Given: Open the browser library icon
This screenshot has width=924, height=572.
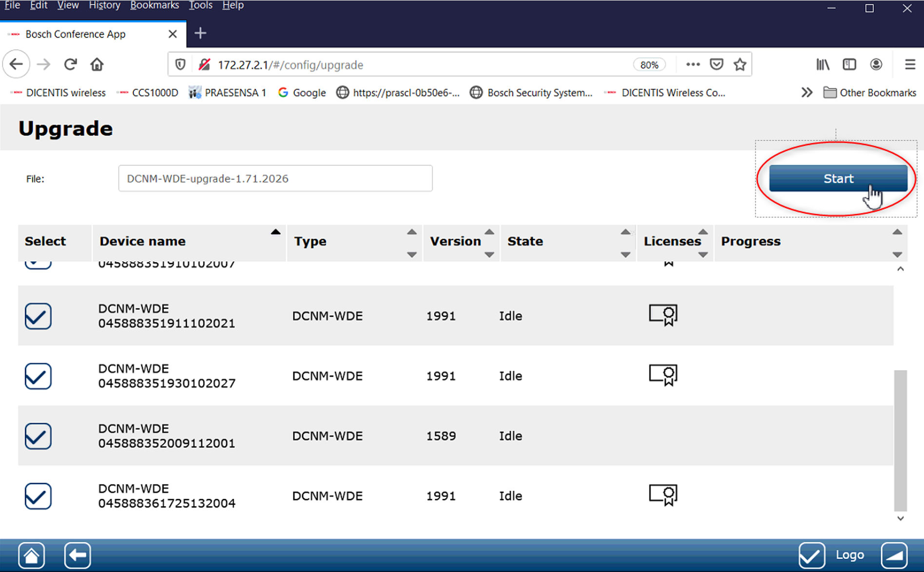Looking at the screenshot, I should [823, 64].
